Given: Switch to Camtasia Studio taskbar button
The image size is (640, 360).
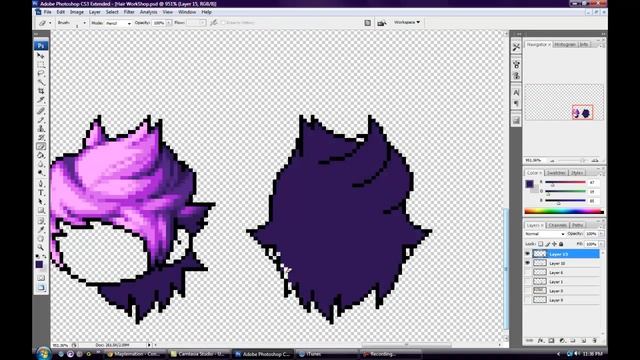Looking at the screenshot, I should click(199, 354).
